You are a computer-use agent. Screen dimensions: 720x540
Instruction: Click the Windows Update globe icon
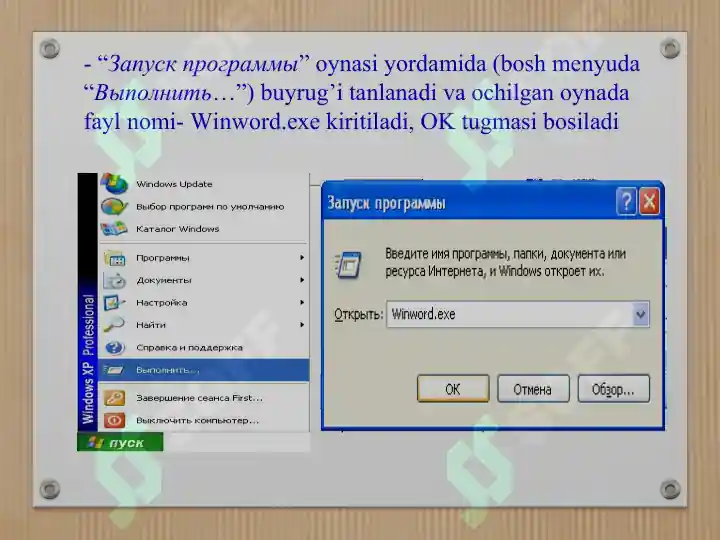114,183
